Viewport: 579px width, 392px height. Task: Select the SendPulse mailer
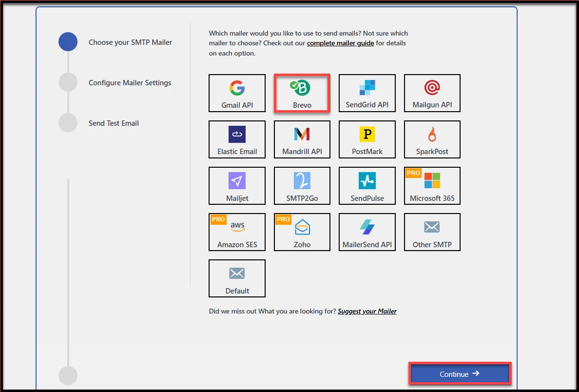367,186
